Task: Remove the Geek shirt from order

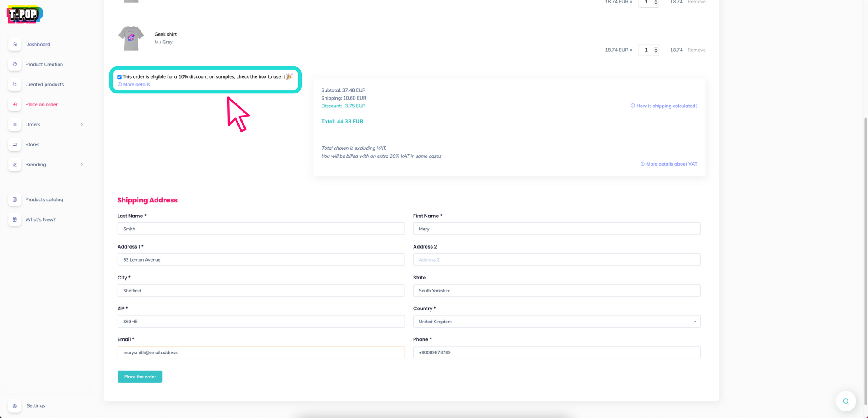Action: 696,50
